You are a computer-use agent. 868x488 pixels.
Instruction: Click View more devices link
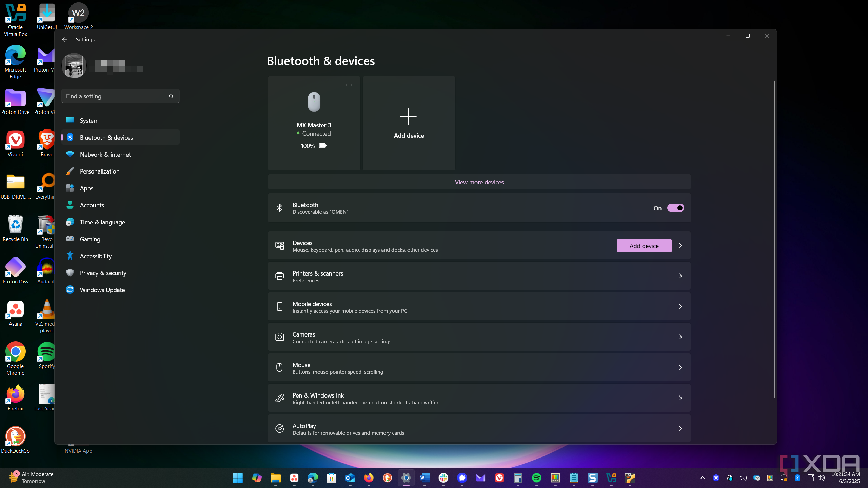click(479, 182)
